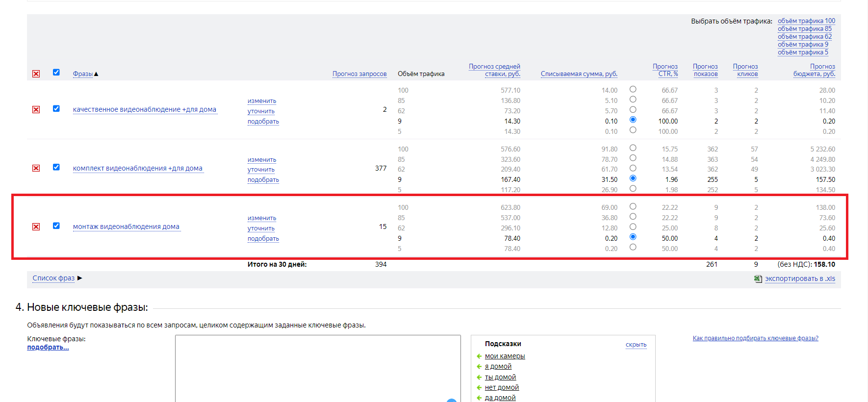The image size is (868, 402).
Task: Click green arrow next to 'мои камеры'
Action: pyautogui.click(x=479, y=356)
